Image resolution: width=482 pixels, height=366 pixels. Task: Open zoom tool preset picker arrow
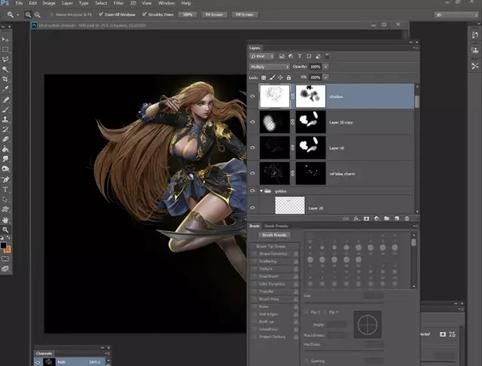tap(18, 15)
